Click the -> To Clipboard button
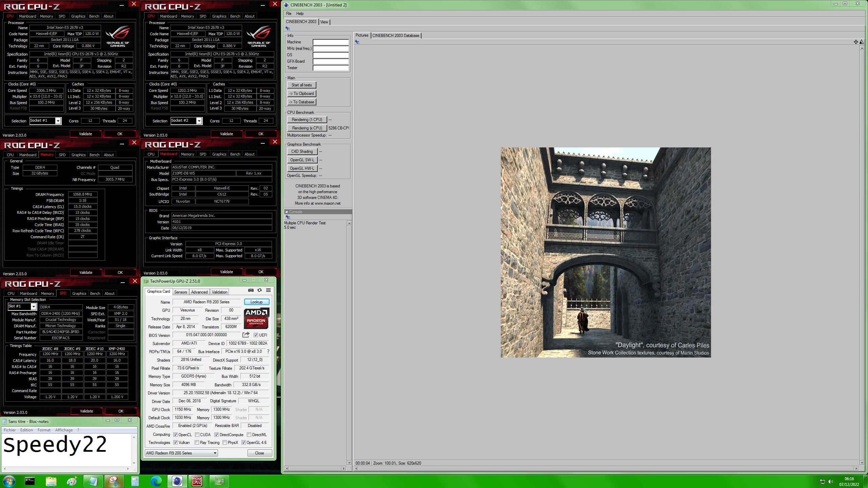 tap(301, 94)
